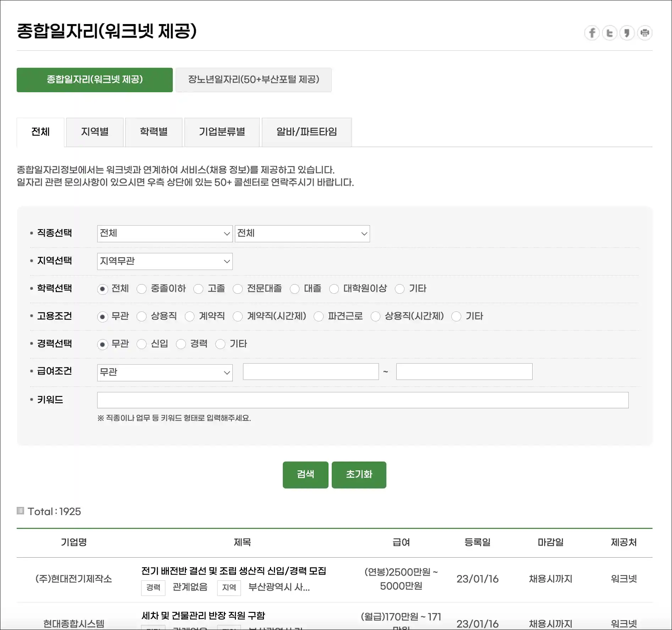
Task: Choose 신입 career option
Action: [142, 344]
